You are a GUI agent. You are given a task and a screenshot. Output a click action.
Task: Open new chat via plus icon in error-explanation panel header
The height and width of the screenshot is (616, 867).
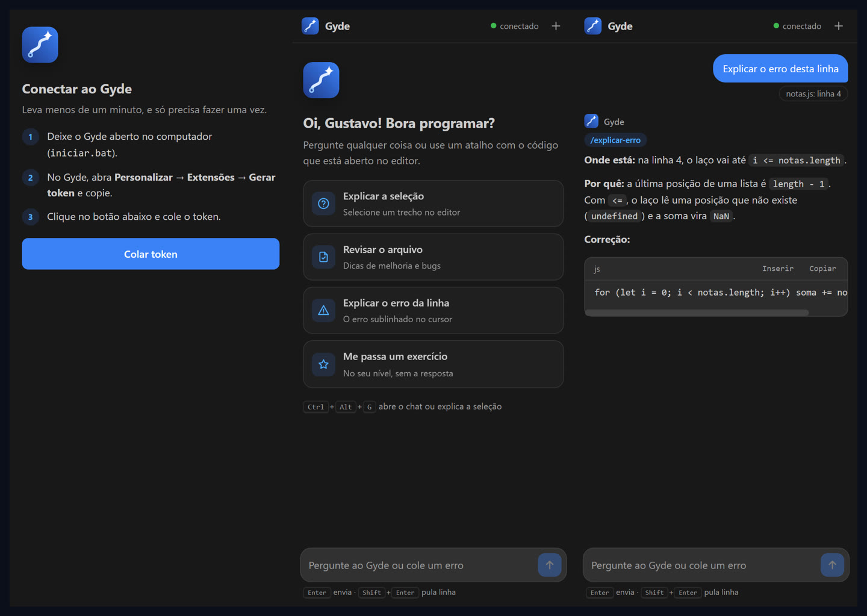(x=839, y=26)
